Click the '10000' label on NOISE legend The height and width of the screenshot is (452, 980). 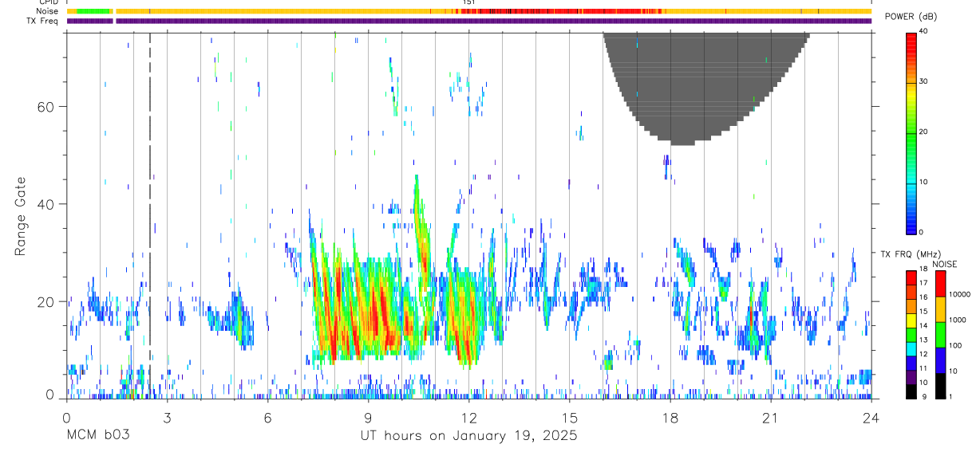960,294
